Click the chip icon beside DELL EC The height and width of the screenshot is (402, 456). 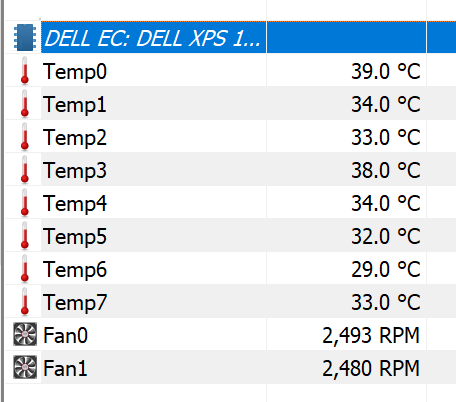[x=25, y=37]
